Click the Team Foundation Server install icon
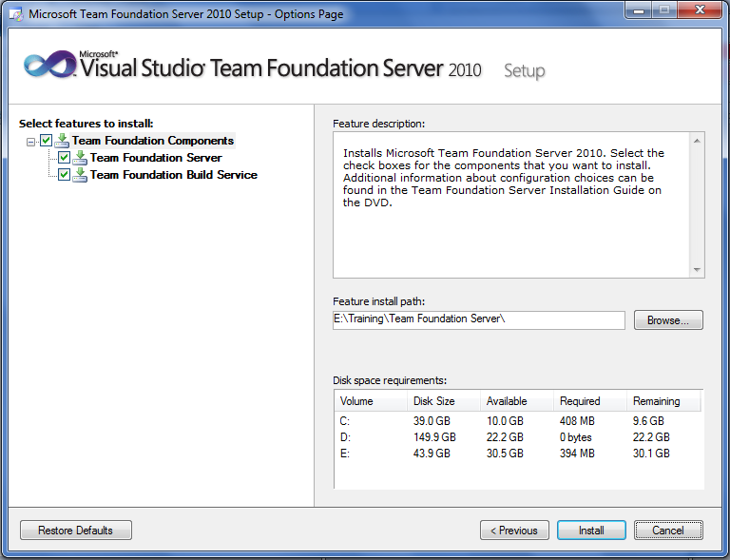 click(x=80, y=158)
